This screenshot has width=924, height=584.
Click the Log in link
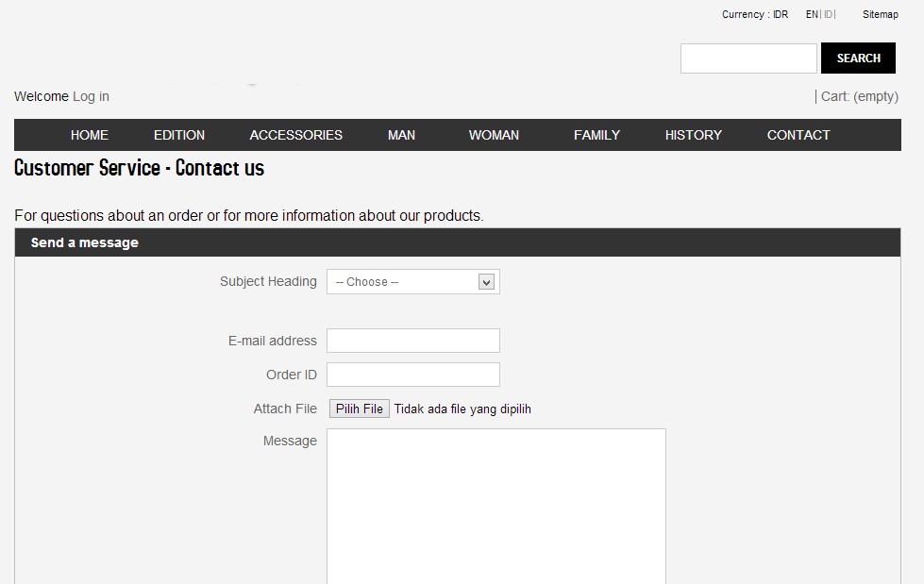(91, 96)
